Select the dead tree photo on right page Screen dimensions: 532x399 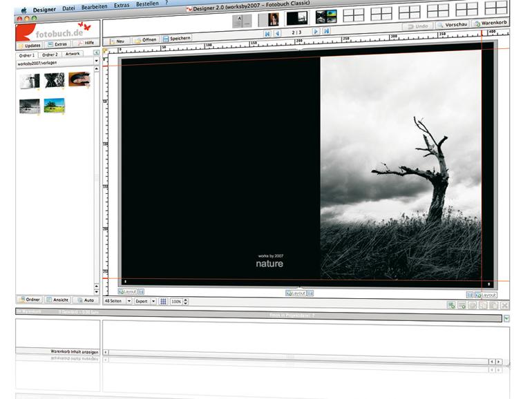click(401, 166)
